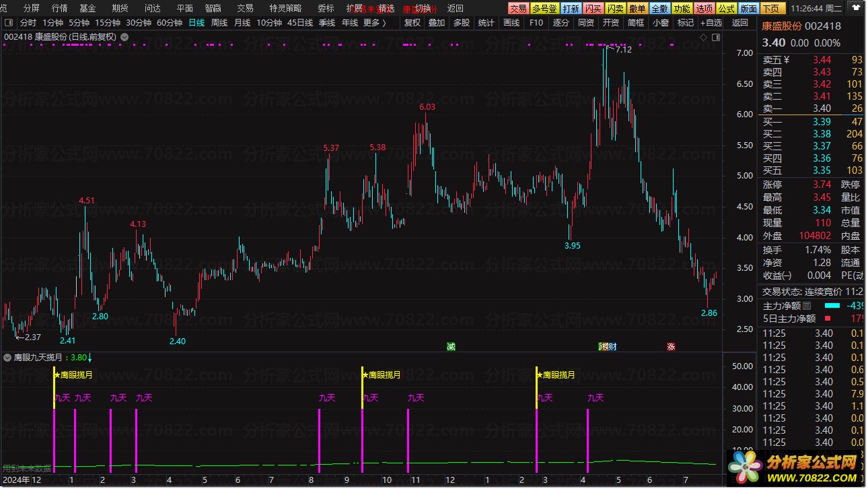Click 简框 in the chart toolbar
The image size is (868, 489).
636,22
